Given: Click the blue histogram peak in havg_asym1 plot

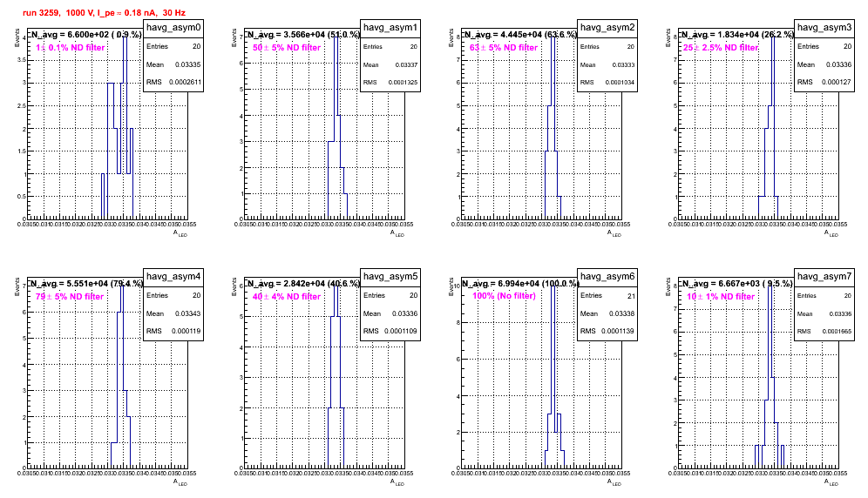Looking at the screenshot, I should pyautogui.click(x=336, y=37).
